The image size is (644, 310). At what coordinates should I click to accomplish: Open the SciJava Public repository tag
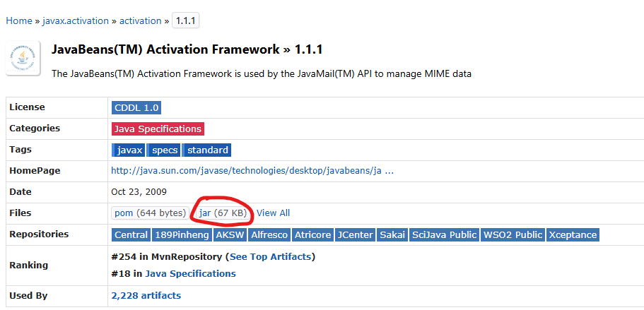444,235
